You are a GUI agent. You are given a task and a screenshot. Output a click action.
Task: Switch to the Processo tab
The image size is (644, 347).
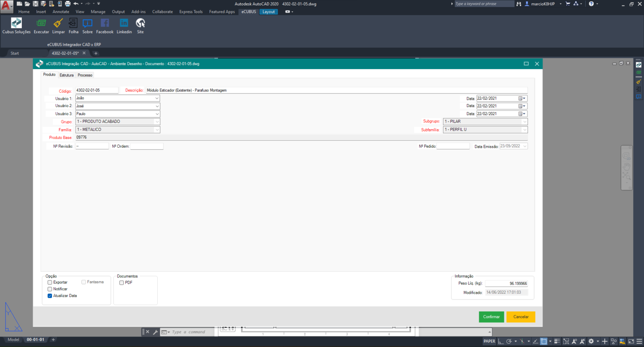tap(85, 75)
